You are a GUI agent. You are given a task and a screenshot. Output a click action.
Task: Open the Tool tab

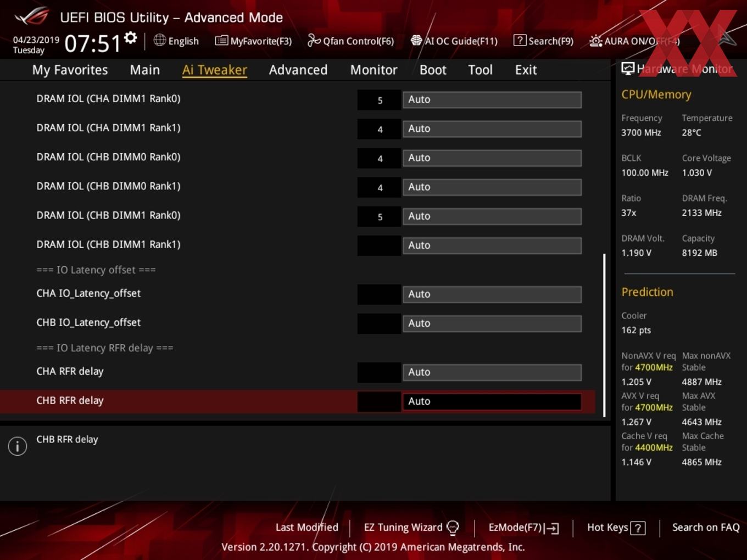click(480, 70)
